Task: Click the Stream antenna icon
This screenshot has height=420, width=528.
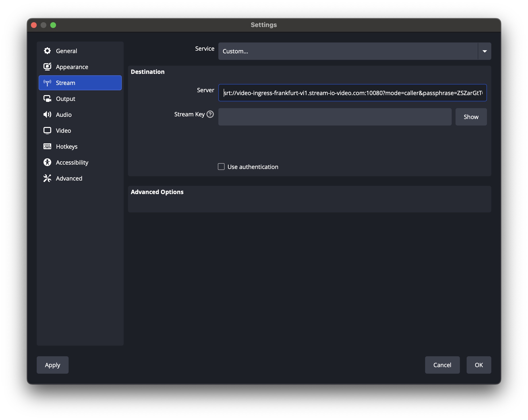Action: (x=47, y=83)
